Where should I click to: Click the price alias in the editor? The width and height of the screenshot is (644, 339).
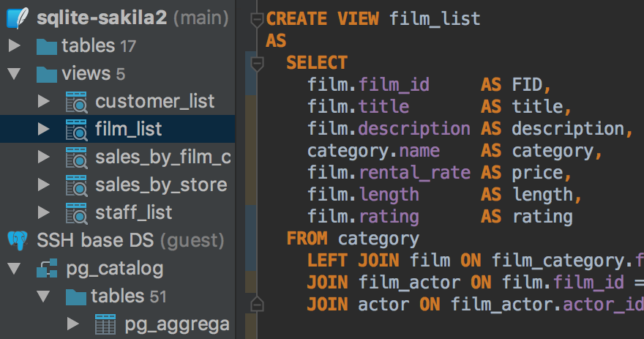pyautogui.click(x=537, y=174)
